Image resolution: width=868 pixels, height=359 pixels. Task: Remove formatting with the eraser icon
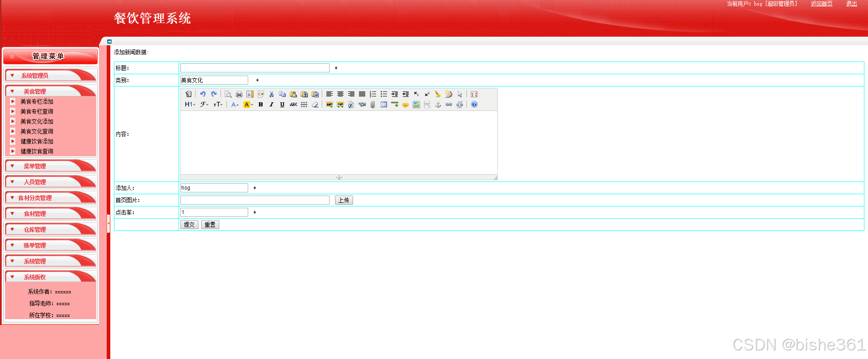pyautogui.click(x=315, y=105)
